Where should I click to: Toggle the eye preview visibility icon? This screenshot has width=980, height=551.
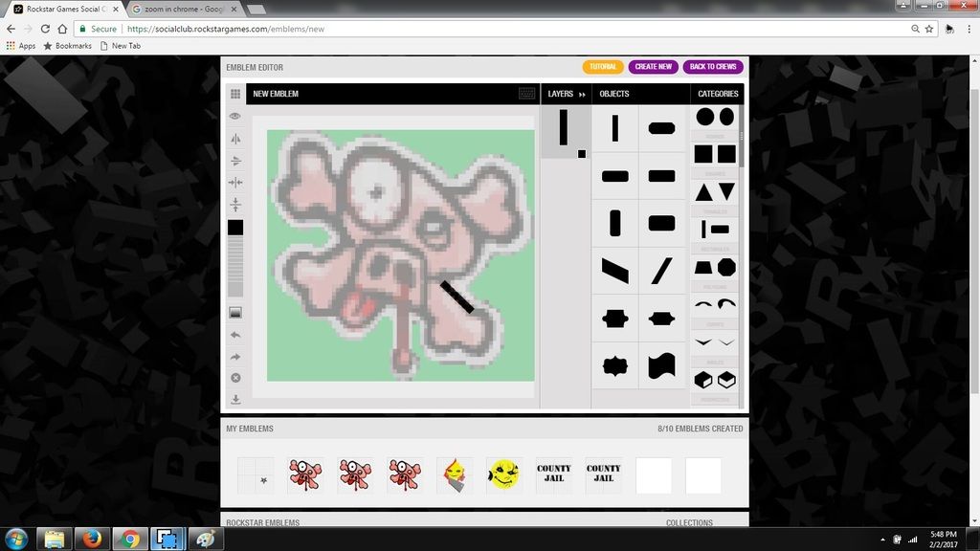tap(235, 116)
